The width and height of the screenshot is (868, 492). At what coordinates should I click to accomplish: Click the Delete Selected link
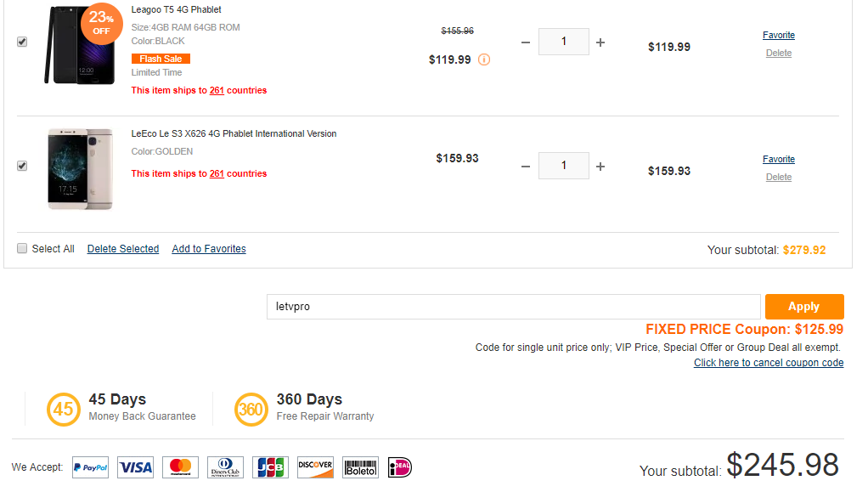pyautogui.click(x=123, y=249)
